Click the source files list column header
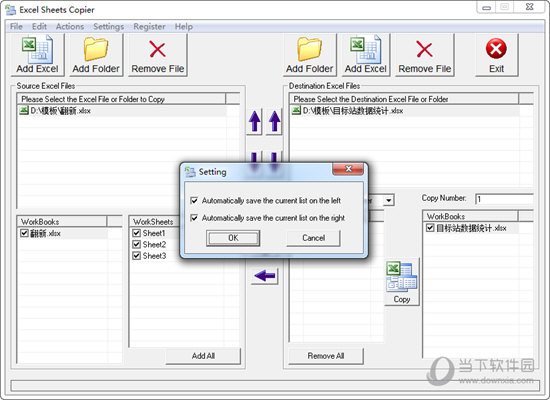The image size is (550, 400). click(121, 99)
